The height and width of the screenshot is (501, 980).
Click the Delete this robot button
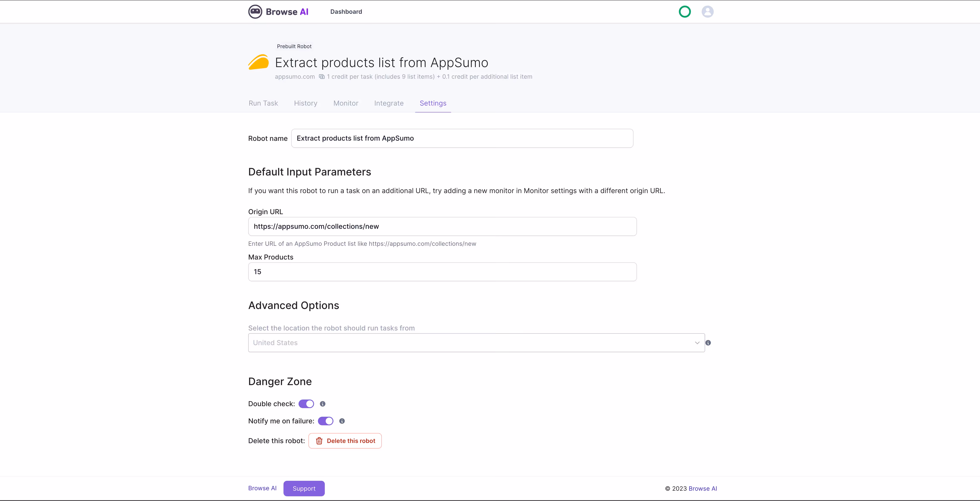click(345, 441)
